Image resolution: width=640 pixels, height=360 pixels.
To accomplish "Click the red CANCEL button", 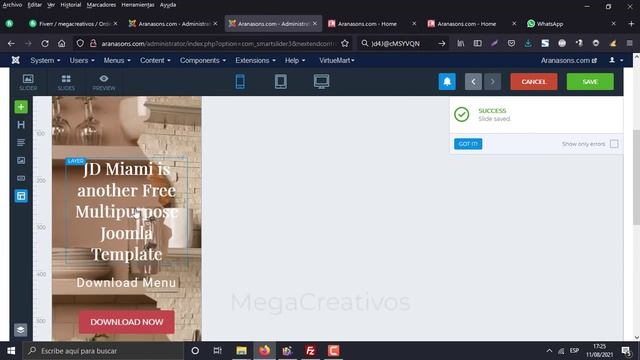I will (x=533, y=82).
